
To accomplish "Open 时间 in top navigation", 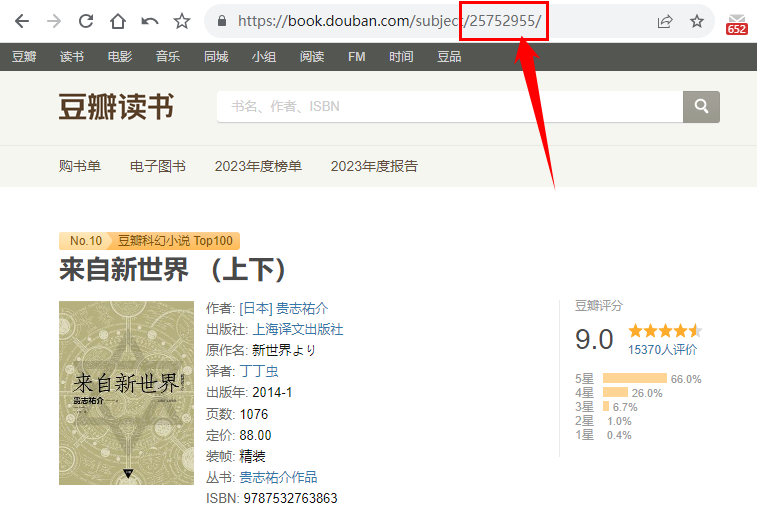I will [x=401, y=56].
